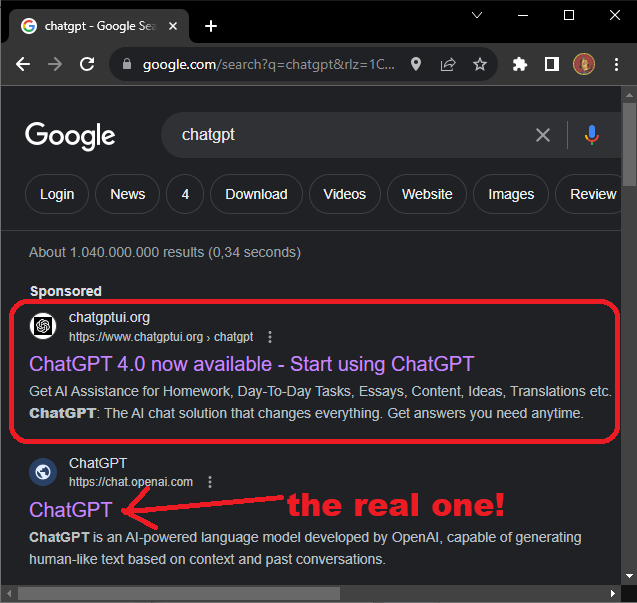Clear the search box with X icon
This screenshot has width=637, height=603.
543,135
